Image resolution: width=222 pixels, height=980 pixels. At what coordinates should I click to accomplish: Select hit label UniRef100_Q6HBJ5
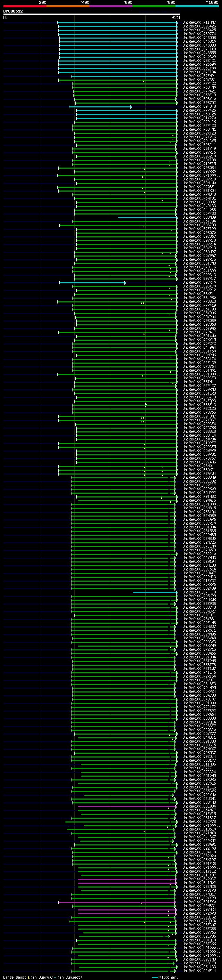pos(199,508)
